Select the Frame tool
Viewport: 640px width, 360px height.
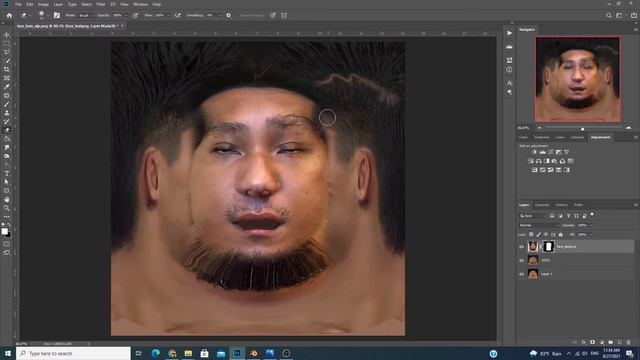pos(7,78)
